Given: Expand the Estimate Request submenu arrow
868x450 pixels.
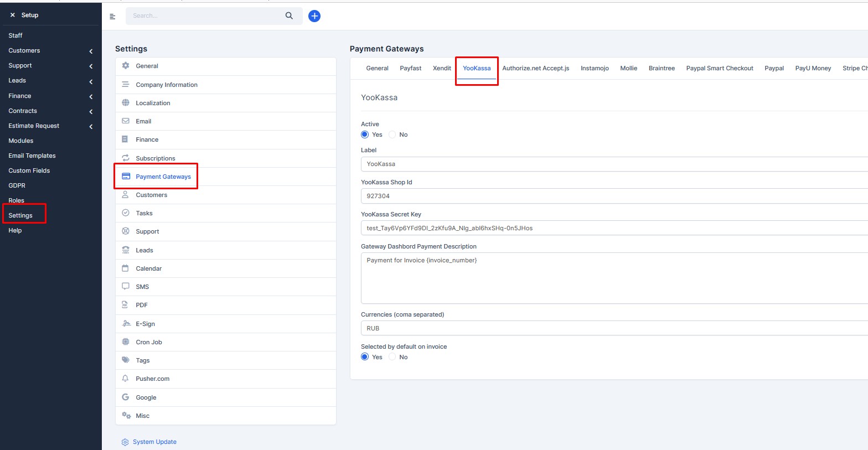Looking at the screenshot, I should coord(91,126).
